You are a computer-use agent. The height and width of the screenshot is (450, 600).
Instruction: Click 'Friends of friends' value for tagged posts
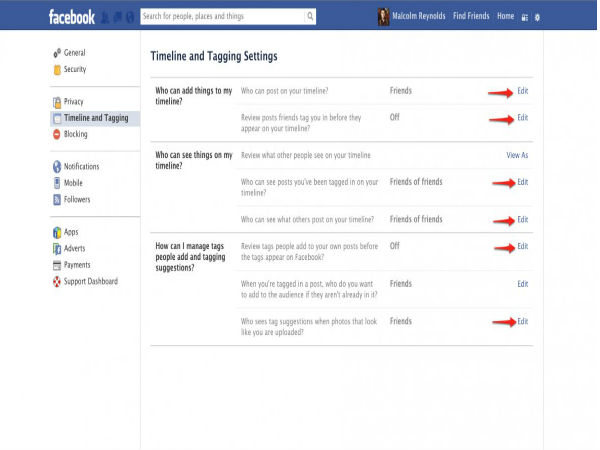point(416,182)
